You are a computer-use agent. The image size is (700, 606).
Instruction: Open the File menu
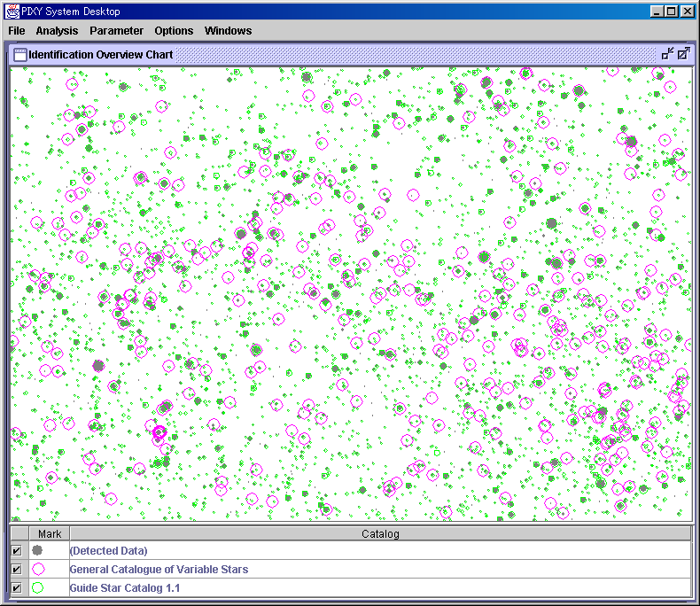[x=17, y=31]
